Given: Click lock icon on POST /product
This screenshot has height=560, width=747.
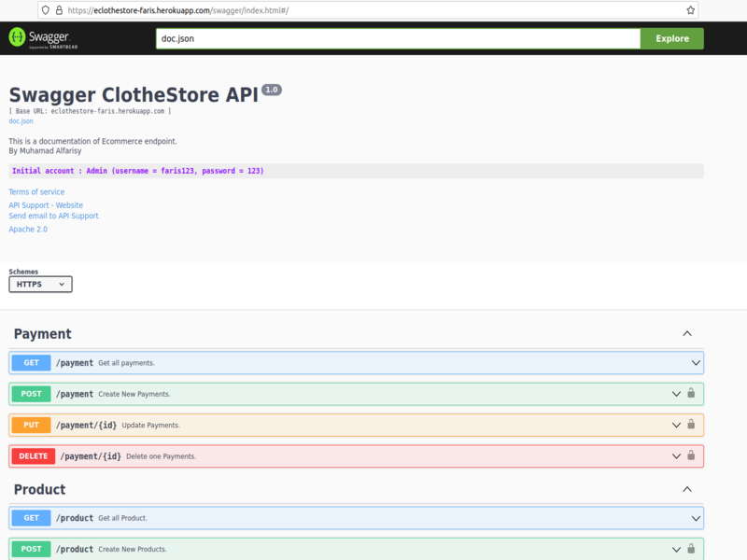Looking at the screenshot, I should [x=691, y=549].
